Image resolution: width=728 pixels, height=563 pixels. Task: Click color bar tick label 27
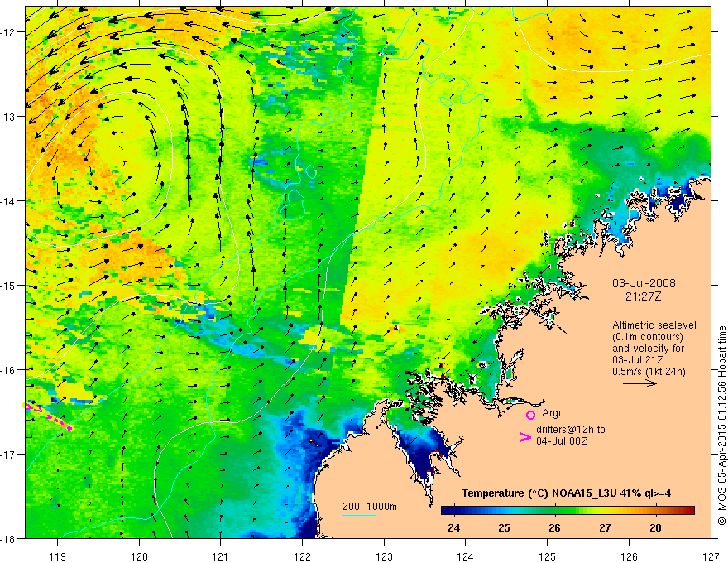pyautogui.click(x=605, y=527)
